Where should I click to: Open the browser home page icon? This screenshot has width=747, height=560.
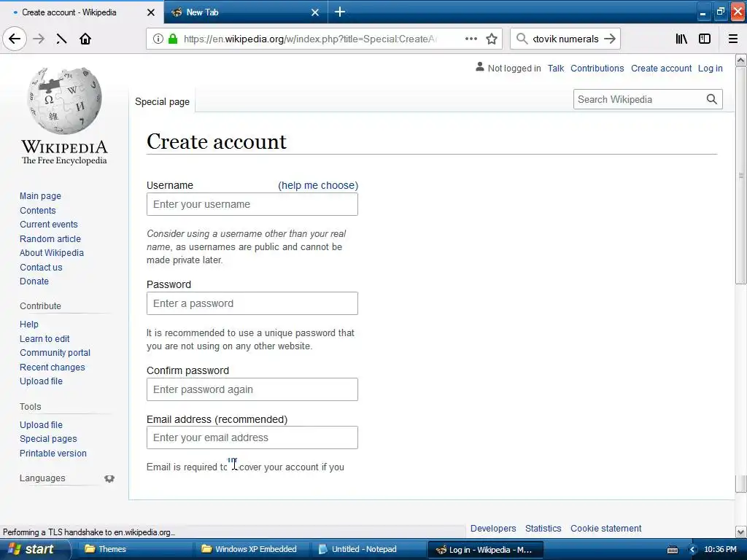click(x=85, y=39)
